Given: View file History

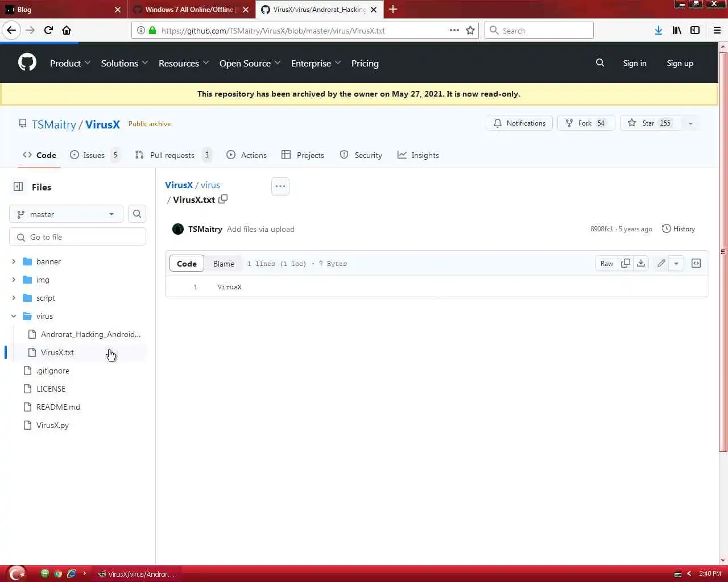Looking at the screenshot, I should point(678,229).
